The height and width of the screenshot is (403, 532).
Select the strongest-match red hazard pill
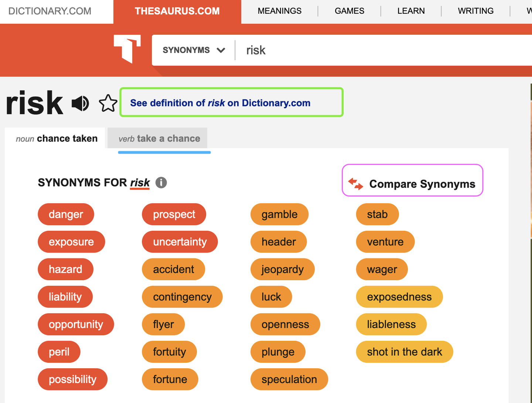[65, 269]
